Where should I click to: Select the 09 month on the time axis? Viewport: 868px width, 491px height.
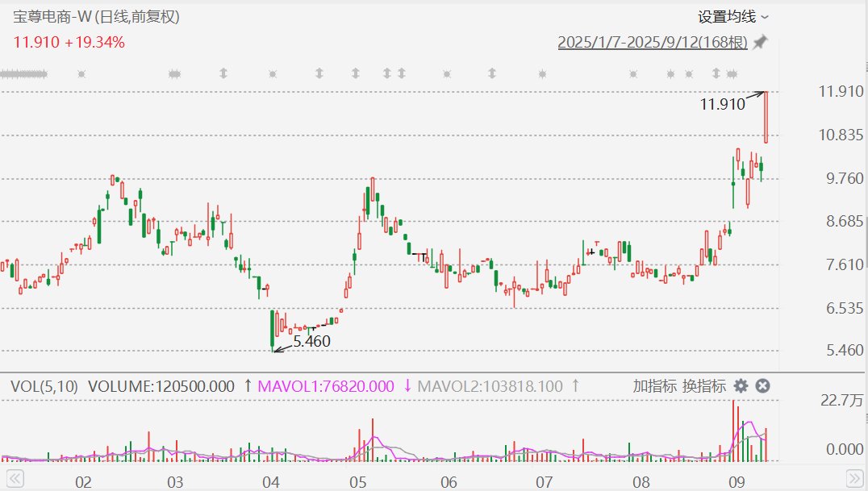click(736, 483)
